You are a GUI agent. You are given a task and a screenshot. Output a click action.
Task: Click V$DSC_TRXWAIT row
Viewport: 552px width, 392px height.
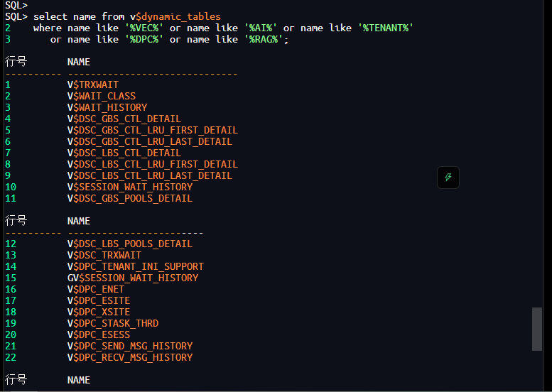pyautogui.click(x=104, y=255)
